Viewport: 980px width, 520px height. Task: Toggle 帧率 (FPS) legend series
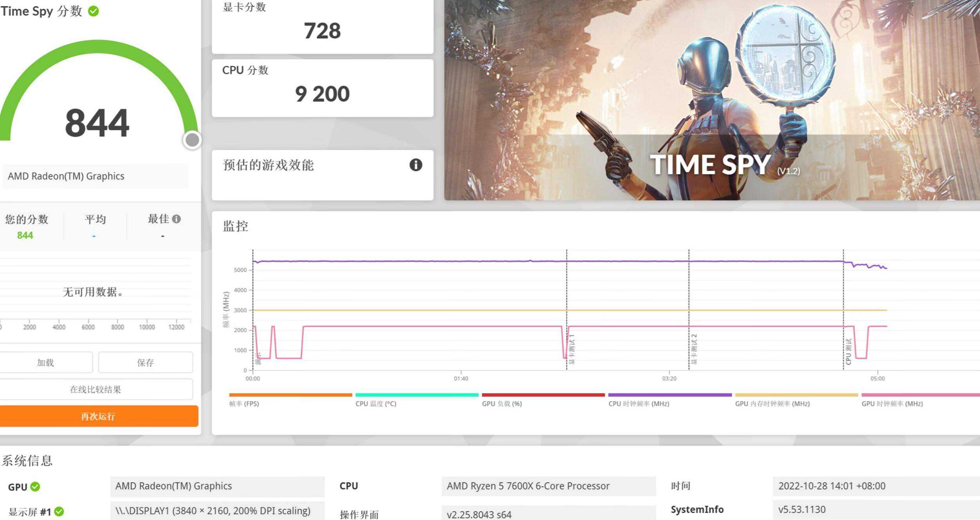pyautogui.click(x=244, y=403)
